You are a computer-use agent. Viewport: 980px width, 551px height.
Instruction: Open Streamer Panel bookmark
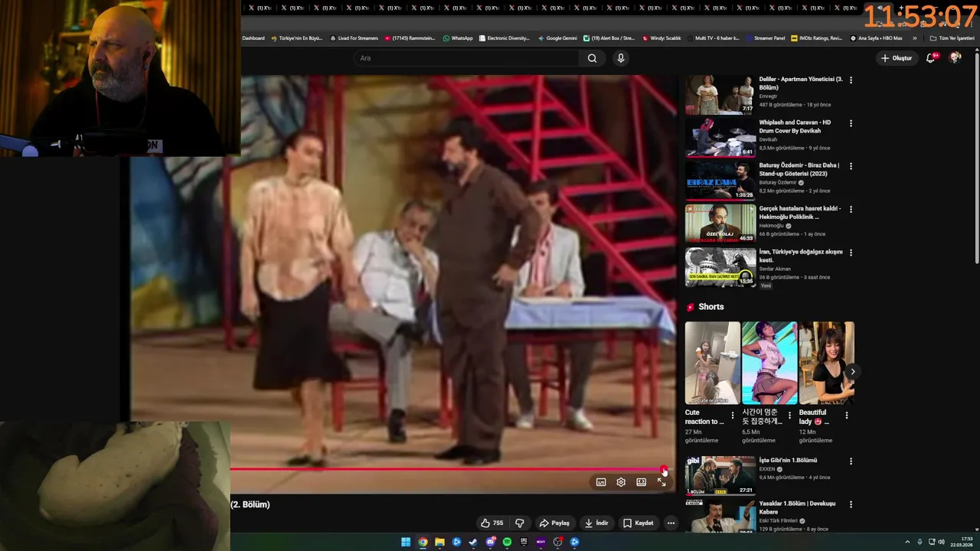pos(766,37)
